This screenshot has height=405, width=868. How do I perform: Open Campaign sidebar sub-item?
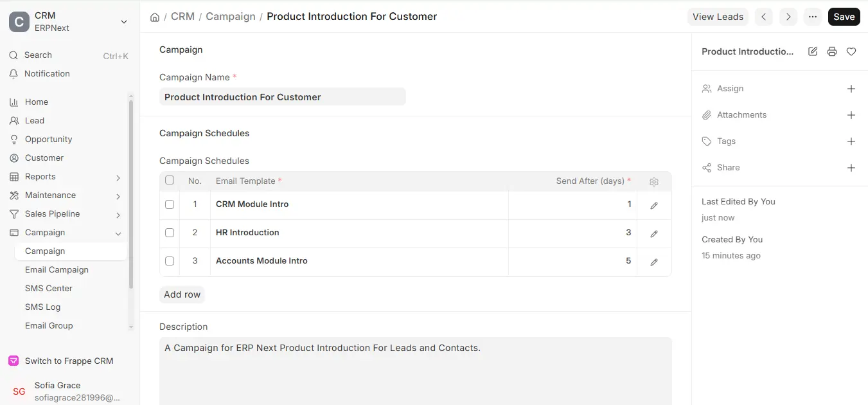point(71,251)
